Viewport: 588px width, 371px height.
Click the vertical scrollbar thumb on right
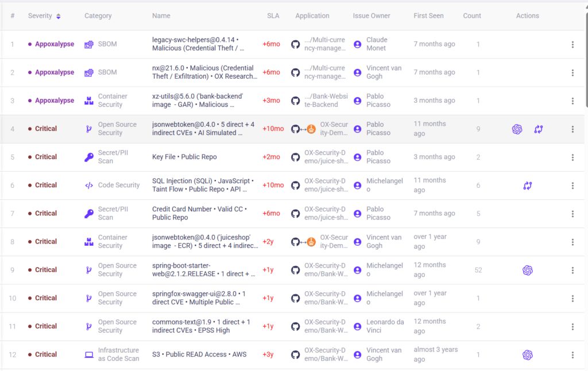click(586, 60)
